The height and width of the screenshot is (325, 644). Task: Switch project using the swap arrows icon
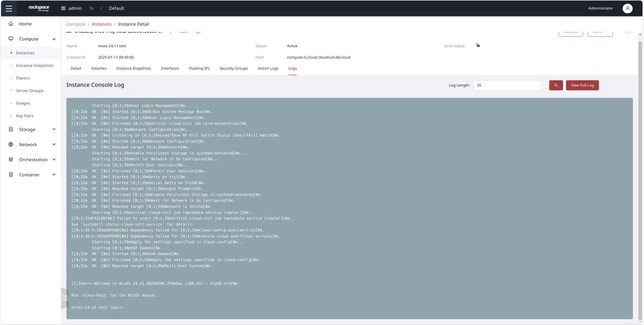pos(91,9)
